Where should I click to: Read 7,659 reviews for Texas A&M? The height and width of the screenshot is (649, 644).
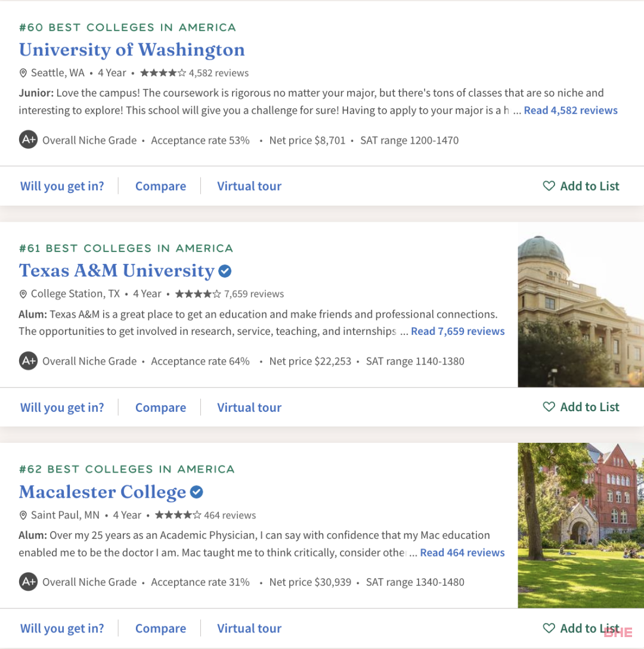click(x=457, y=331)
